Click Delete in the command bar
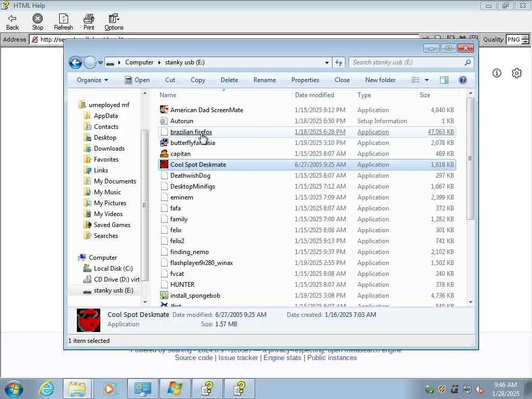The height and width of the screenshot is (399, 532). click(229, 80)
